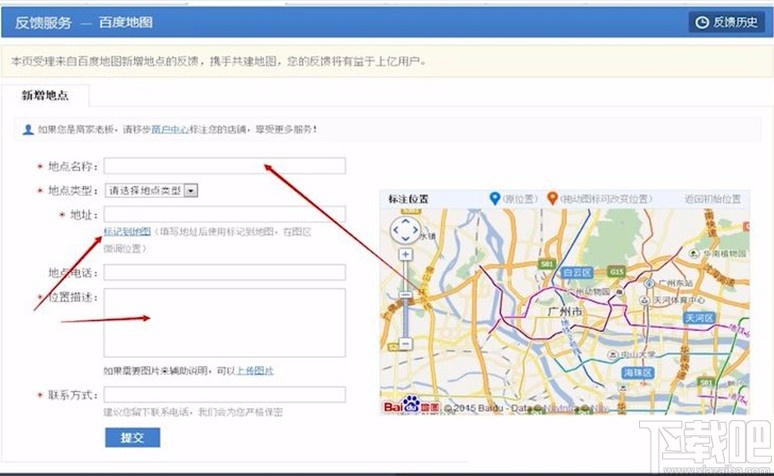The width and height of the screenshot is (774, 476).
Task: Focus the 地点名称 input field
Action: pos(225,166)
